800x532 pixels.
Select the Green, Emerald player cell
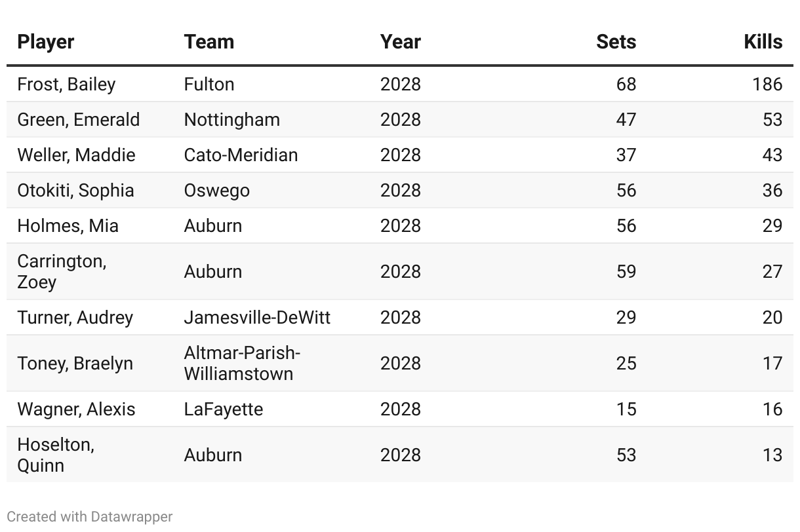pyautogui.click(x=78, y=120)
